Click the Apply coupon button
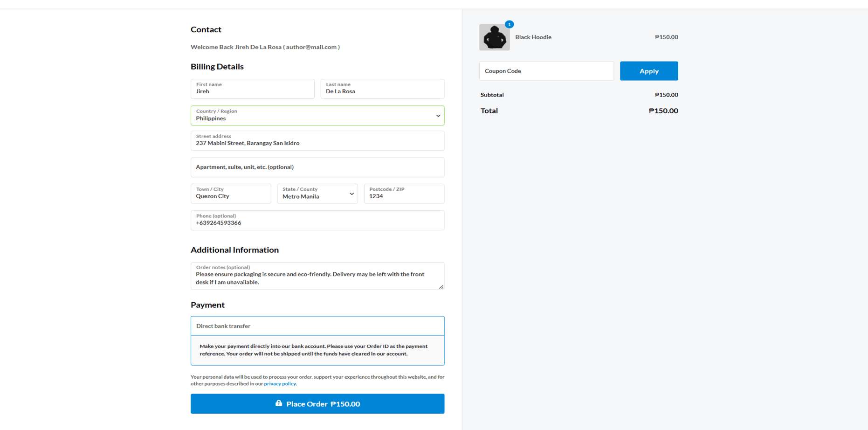Image resolution: width=868 pixels, height=430 pixels. point(649,71)
